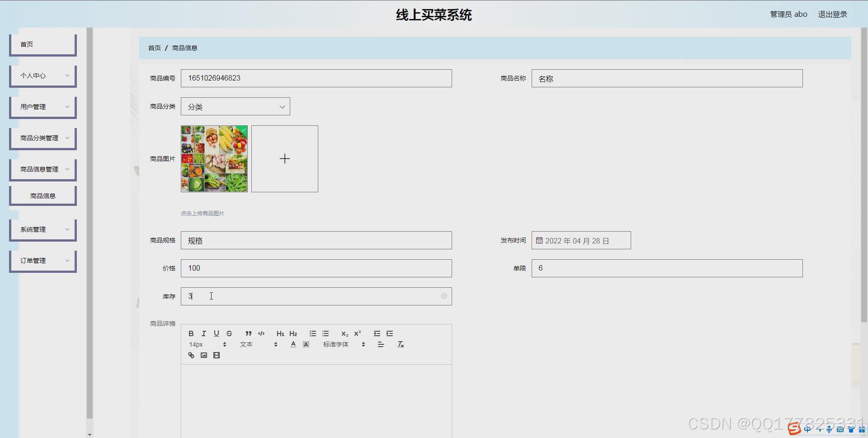This screenshot has height=438, width=868.
Task: Go to 首页 in the sidebar
Action: (x=43, y=45)
